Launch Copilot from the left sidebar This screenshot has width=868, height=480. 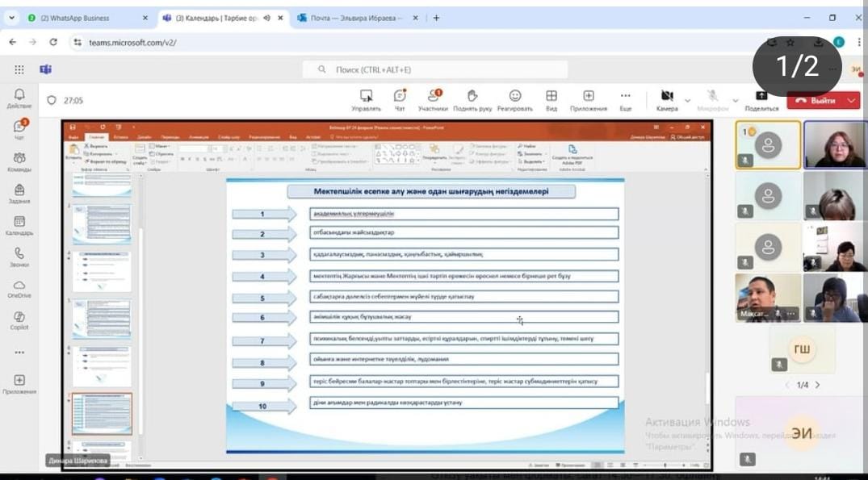pyautogui.click(x=19, y=320)
